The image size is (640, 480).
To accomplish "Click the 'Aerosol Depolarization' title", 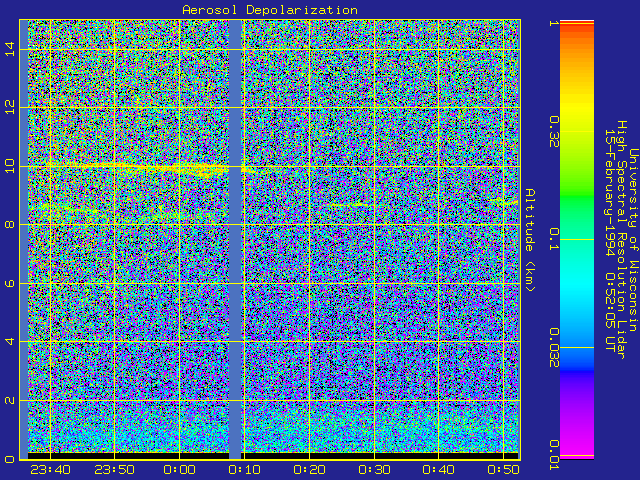I will coord(270,10).
